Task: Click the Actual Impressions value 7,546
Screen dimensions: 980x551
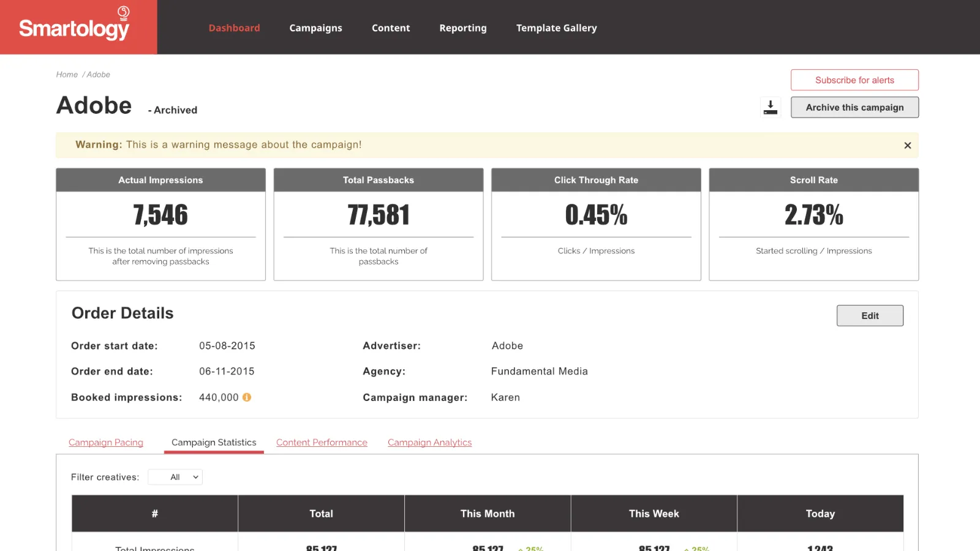Action: [160, 215]
